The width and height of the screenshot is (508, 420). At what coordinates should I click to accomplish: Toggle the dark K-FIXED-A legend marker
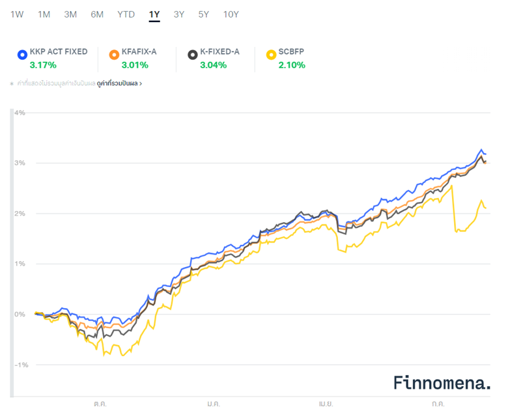click(x=192, y=55)
